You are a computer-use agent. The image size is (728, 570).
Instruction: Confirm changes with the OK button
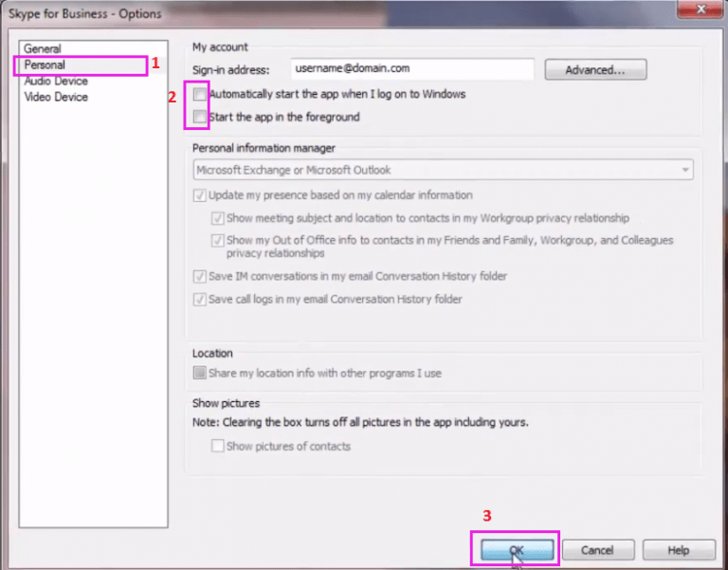[x=517, y=550]
